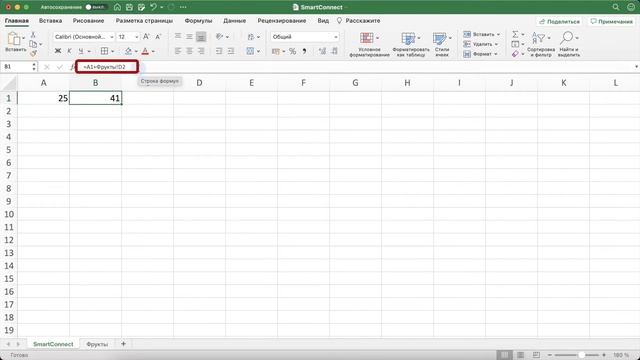The height and width of the screenshot is (360, 640).
Task: Click the Format Painter brush icon
Action: (x=33, y=53)
